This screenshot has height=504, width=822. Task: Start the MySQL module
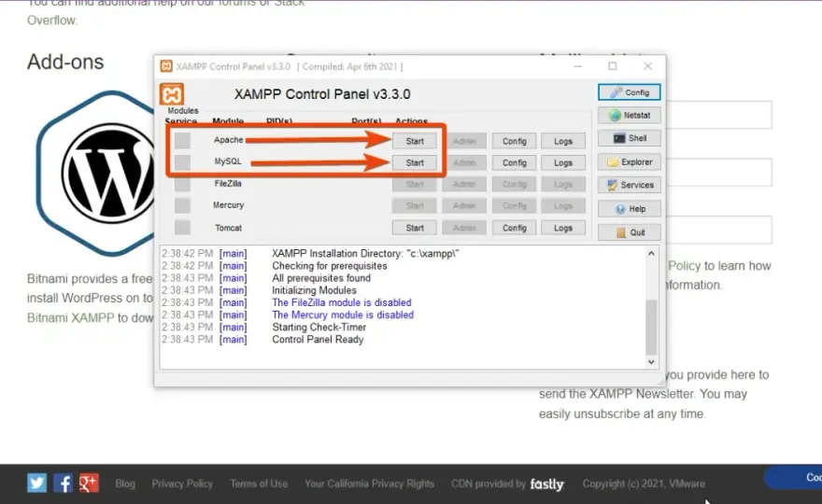(x=414, y=162)
